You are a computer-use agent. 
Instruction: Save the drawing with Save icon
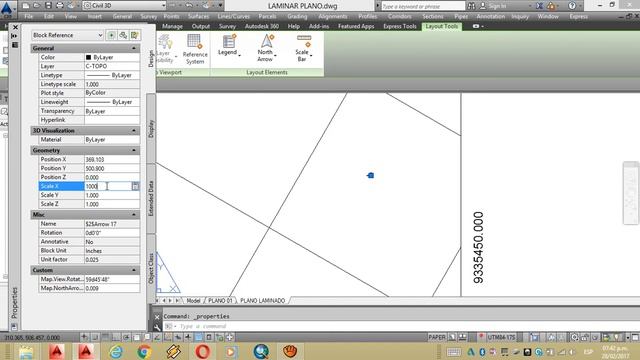click(x=48, y=6)
